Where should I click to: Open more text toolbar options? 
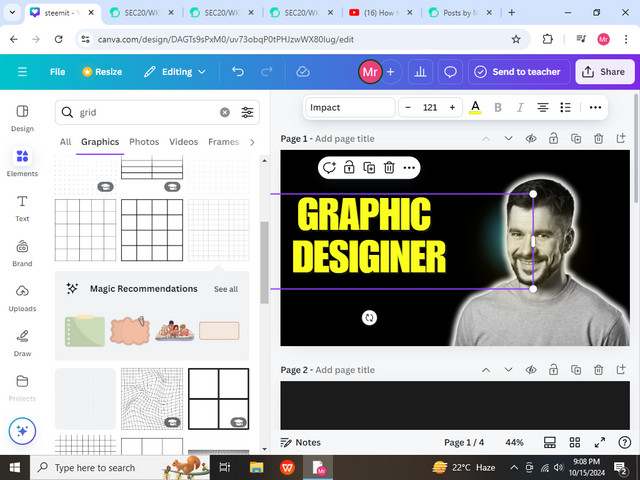(x=595, y=107)
